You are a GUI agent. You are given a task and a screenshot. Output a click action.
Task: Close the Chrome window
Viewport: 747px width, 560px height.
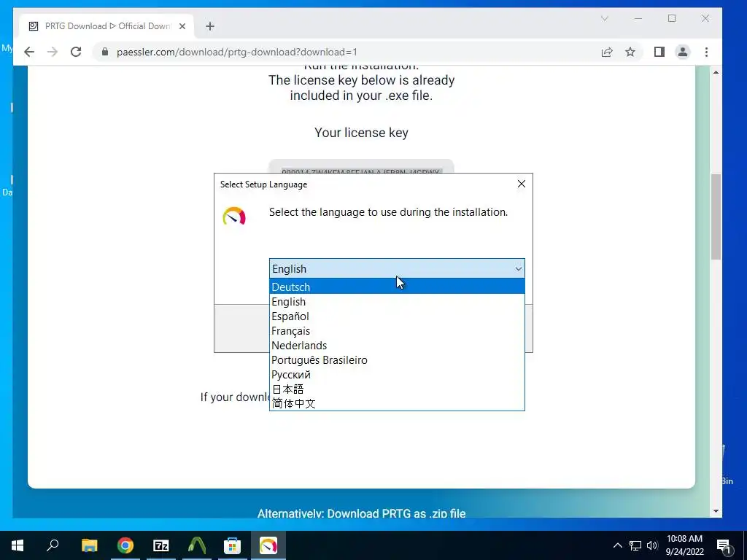coord(705,18)
